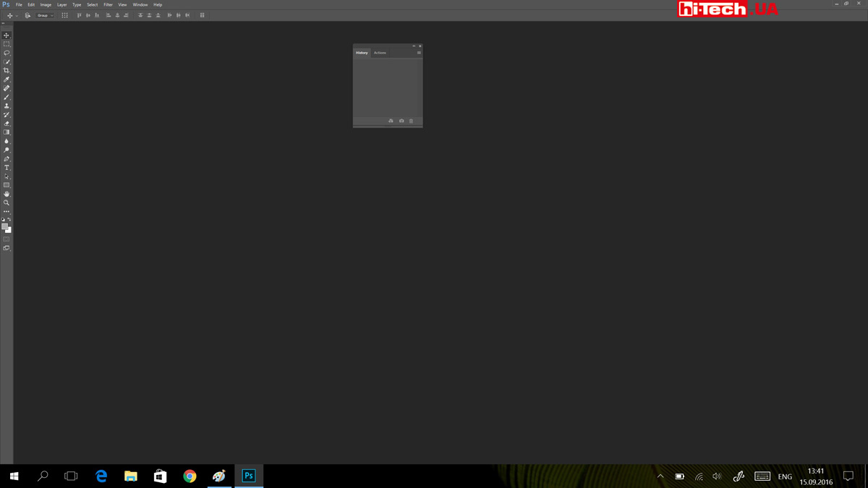Select the Move tool in the toolbox
The height and width of the screenshot is (488, 868).
coord(7,35)
